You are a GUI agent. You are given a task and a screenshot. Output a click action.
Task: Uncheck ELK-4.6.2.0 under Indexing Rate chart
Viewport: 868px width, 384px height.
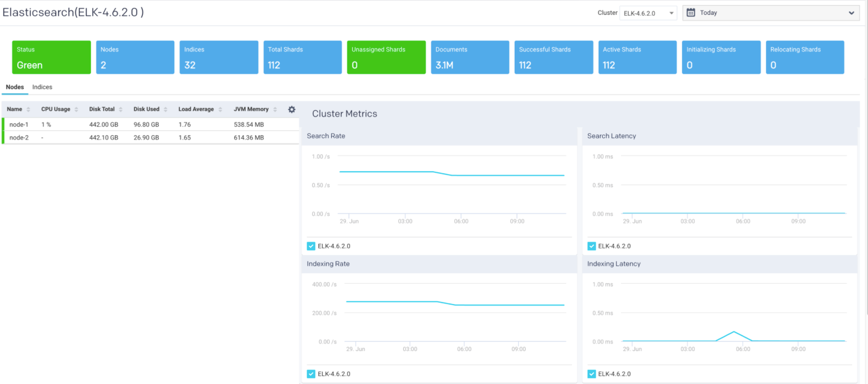click(311, 374)
